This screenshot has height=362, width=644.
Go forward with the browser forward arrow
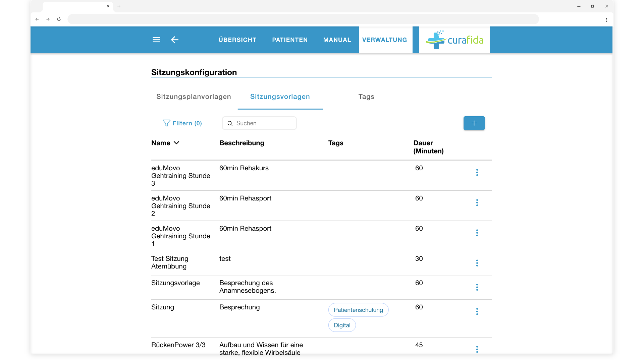(48, 19)
